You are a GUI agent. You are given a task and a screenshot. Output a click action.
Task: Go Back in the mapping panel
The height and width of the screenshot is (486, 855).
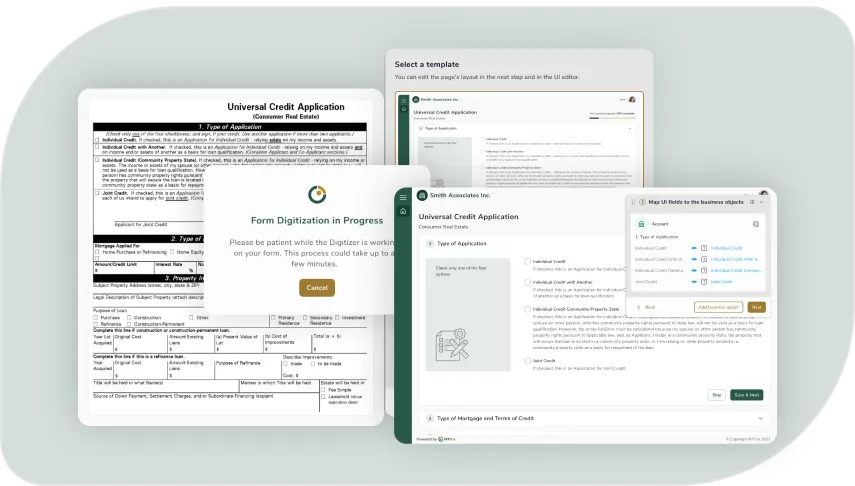tap(646, 307)
